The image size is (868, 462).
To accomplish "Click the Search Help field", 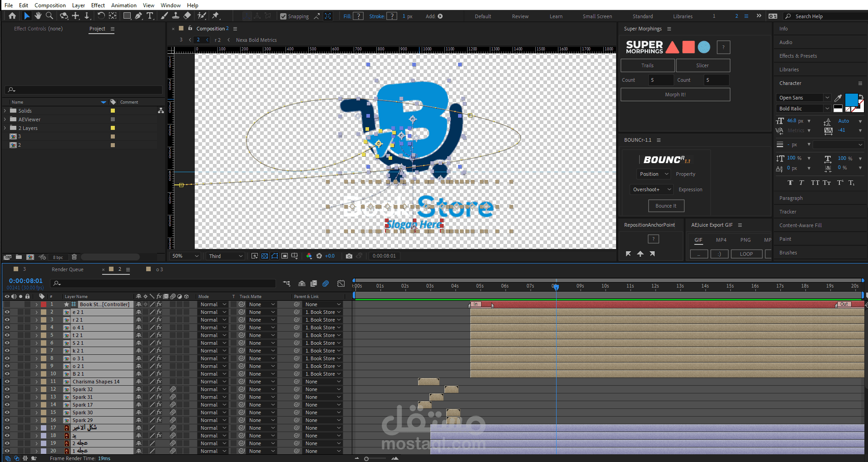I will click(825, 16).
